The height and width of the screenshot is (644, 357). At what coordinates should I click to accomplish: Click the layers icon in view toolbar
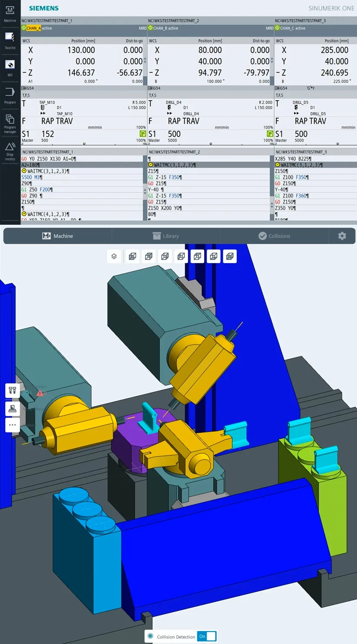pos(114,256)
